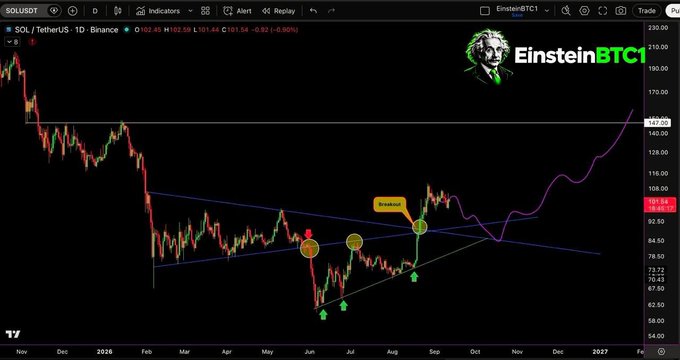
Task: Click the change value -0.92 (-0.90%)
Action: point(275,30)
